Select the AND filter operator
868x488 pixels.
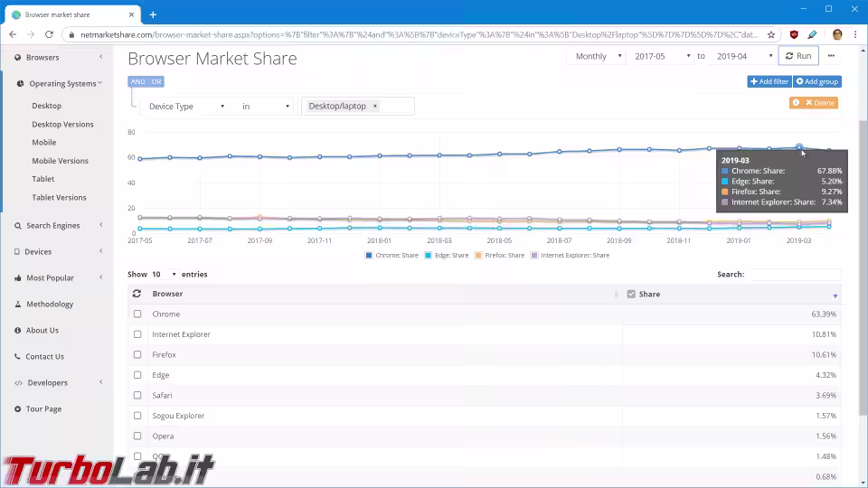click(137, 81)
